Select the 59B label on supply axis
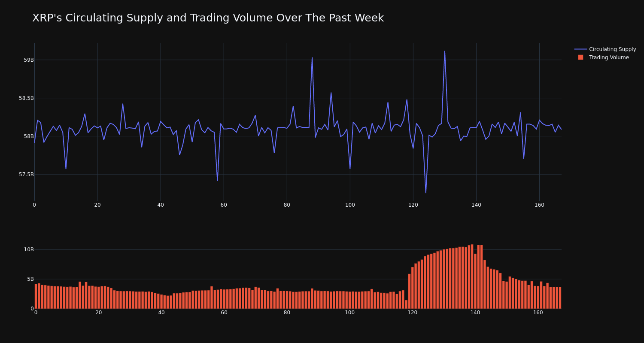 29,60
